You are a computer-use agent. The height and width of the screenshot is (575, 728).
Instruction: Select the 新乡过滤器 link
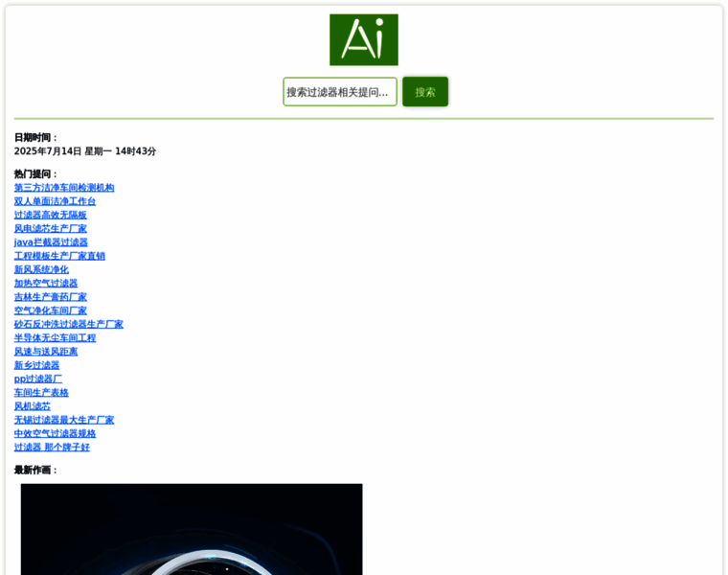coord(36,365)
